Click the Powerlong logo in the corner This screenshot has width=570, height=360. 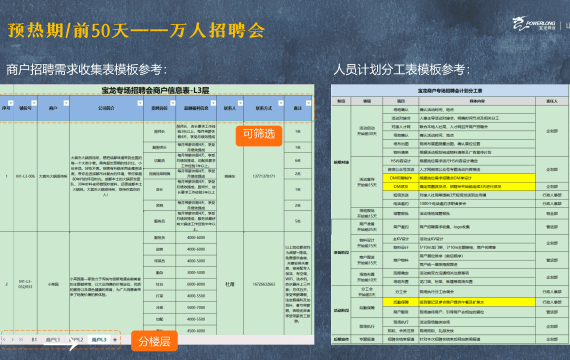coord(534,24)
